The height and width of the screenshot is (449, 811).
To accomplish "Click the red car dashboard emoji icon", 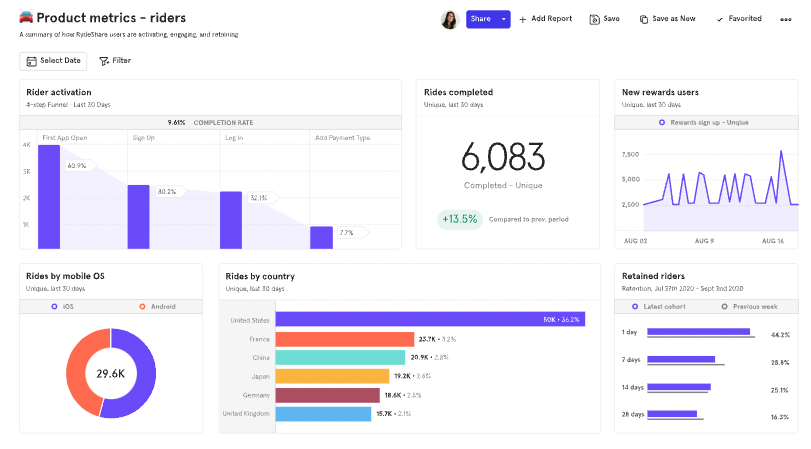I will (26, 18).
